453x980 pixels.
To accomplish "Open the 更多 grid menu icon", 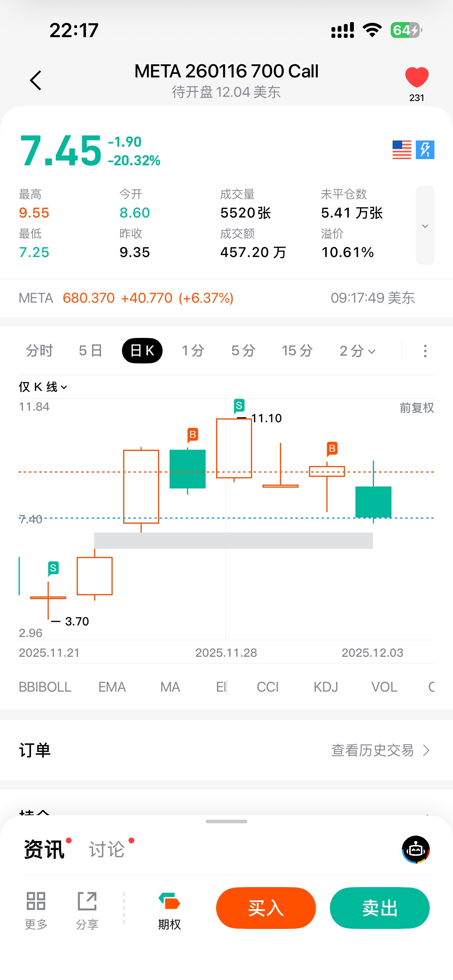I will tap(36, 901).
